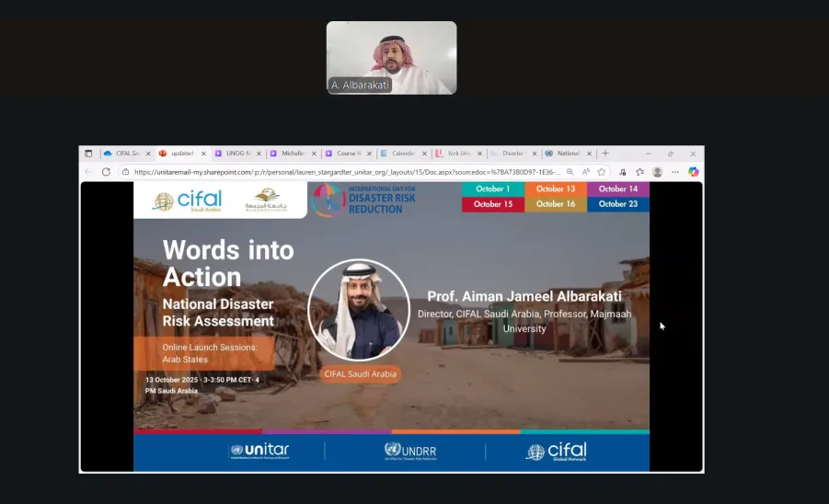The width and height of the screenshot is (829, 504).
Task: Select the October 16 date box
Action: click(x=555, y=204)
